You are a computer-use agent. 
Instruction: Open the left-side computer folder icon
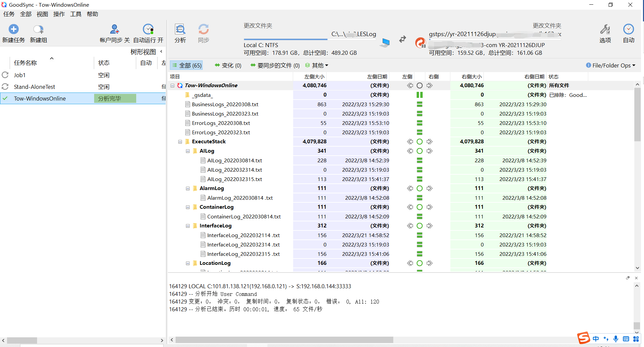pyautogui.click(x=385, y=42)
